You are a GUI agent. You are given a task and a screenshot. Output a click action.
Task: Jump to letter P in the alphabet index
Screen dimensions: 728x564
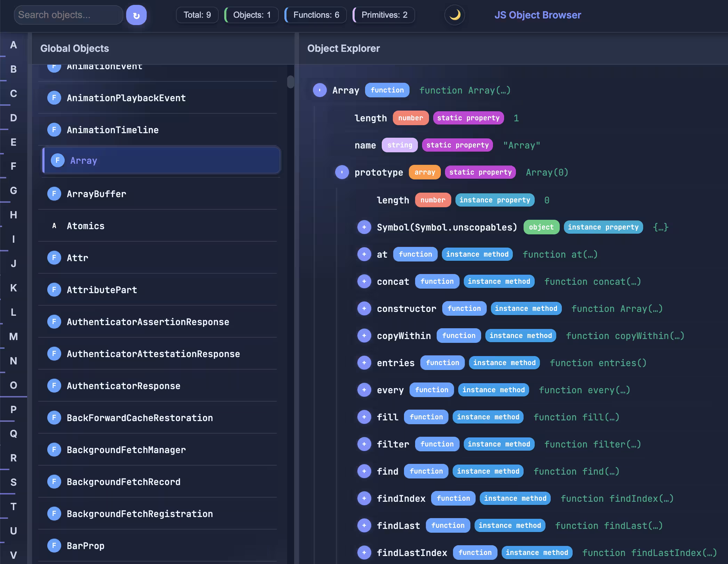pyautogui.click(x=14, y=410)
